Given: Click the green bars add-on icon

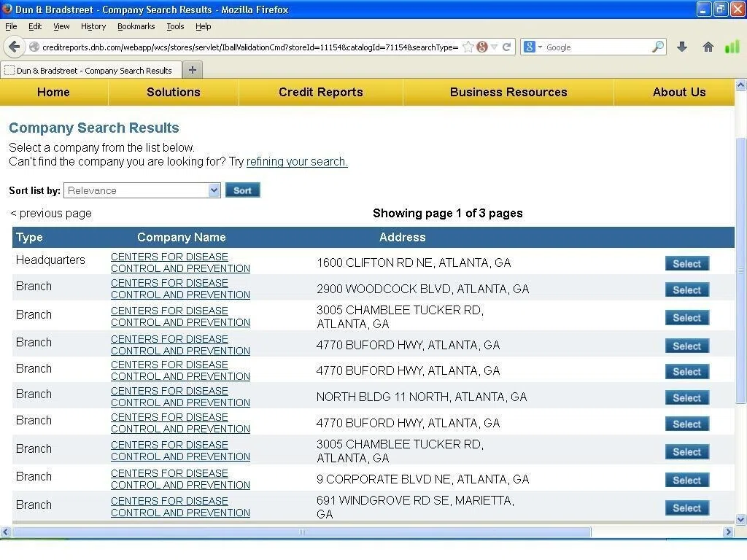Looking at the screenshot, I should [732, 47].
